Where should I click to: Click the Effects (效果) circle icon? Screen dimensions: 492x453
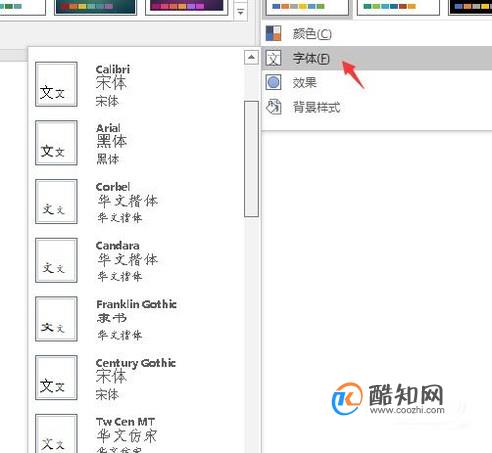pos(273,82)
